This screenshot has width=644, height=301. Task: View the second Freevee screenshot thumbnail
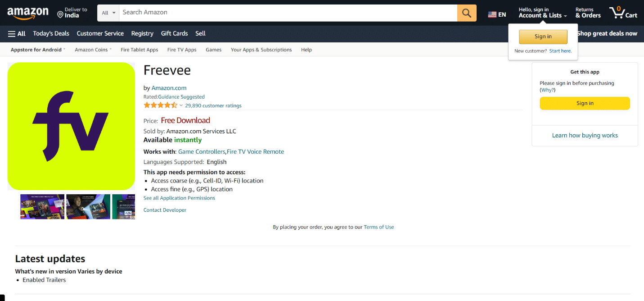88,207
